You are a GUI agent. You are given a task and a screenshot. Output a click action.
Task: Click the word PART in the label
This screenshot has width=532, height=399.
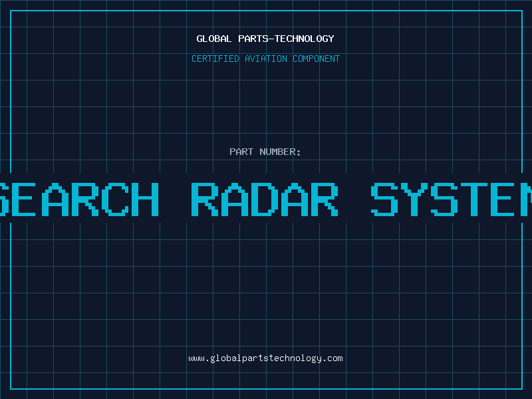(x=241, y=152)
